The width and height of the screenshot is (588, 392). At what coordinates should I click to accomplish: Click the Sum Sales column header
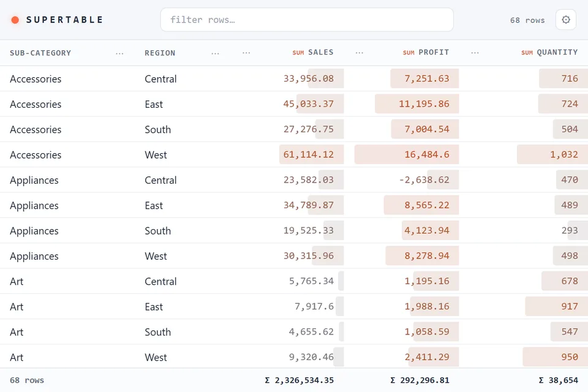[x=313, y=53]
